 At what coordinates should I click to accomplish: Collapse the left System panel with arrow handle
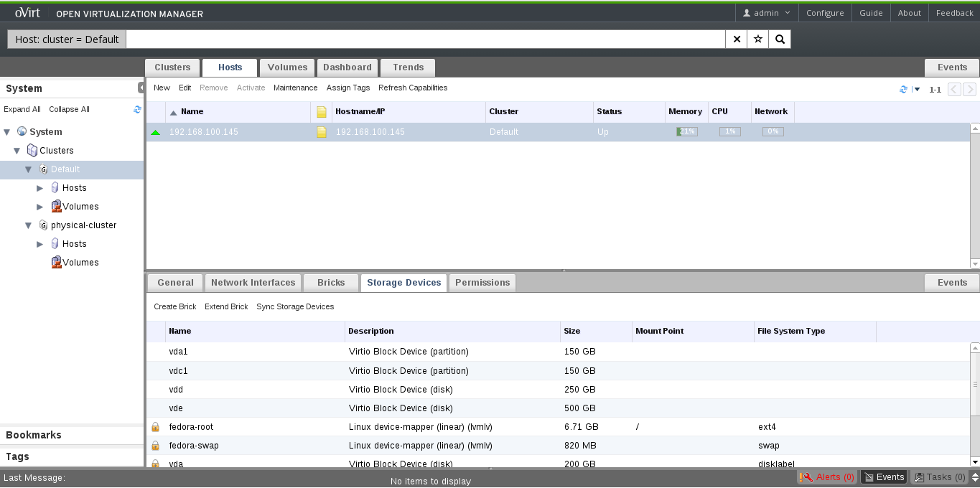click(x=141, y=88)
